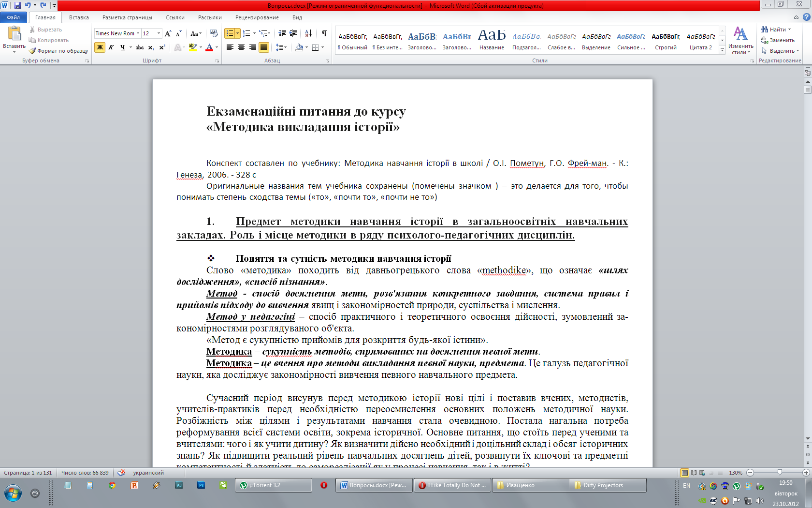Click the Windows Start button
This screenshot has width=812, height=508.
click(13, 493)
